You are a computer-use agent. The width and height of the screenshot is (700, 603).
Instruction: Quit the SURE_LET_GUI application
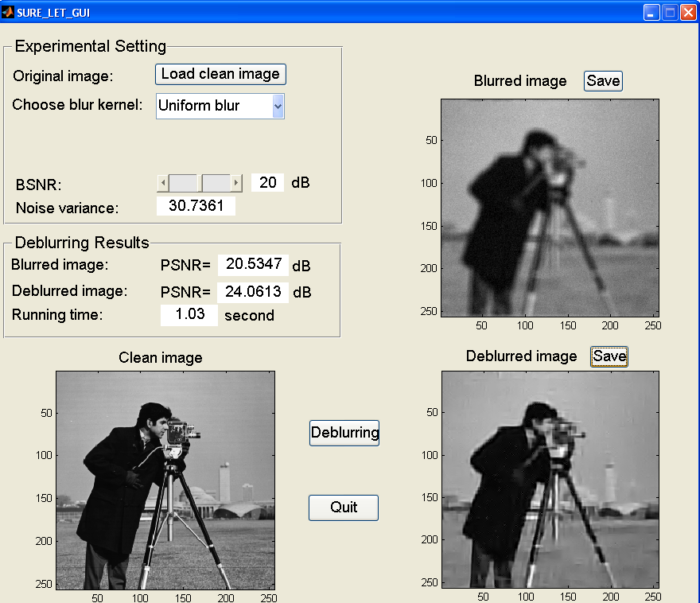pos(344,508)
